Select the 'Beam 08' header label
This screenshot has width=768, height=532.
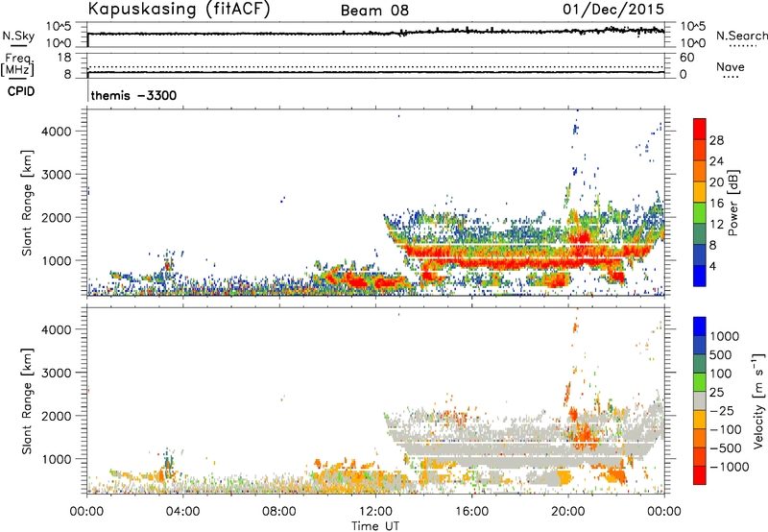click(374, 11)
